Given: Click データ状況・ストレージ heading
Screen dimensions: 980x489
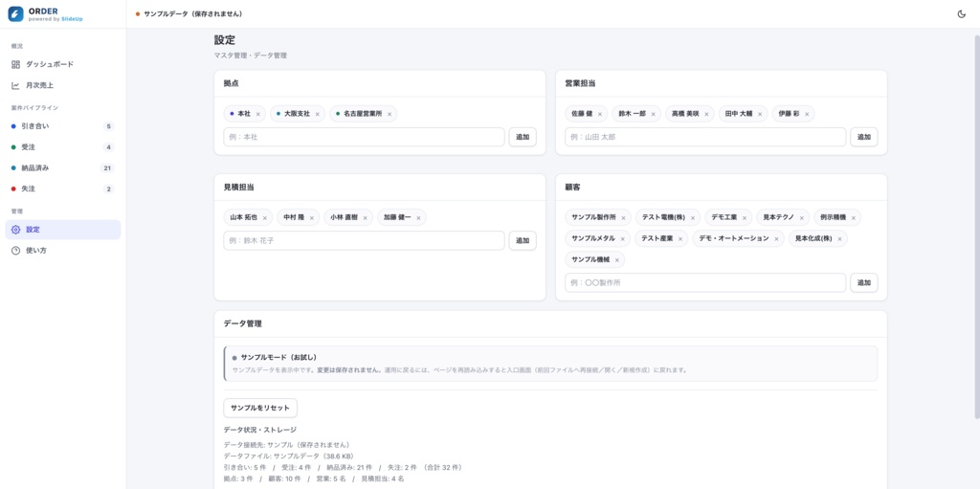Looking at the screenshot, I should click(x=260, y=431).
